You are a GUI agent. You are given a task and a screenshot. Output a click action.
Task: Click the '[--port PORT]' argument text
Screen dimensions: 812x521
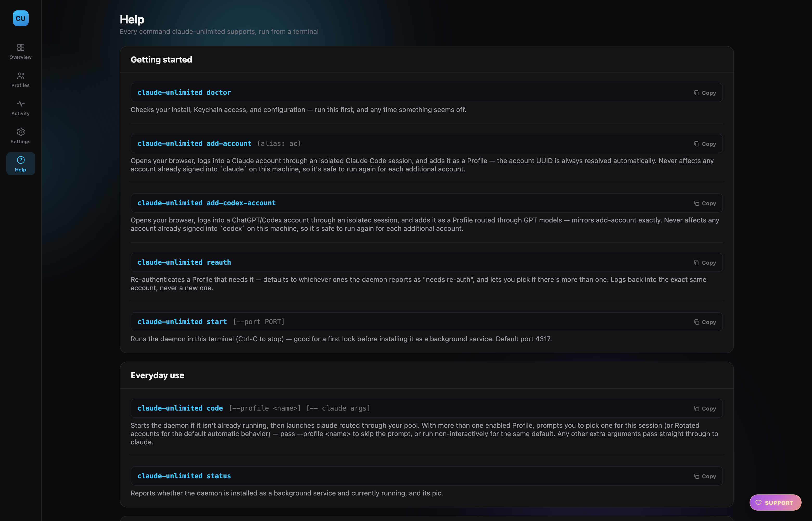tap(258, 322)
